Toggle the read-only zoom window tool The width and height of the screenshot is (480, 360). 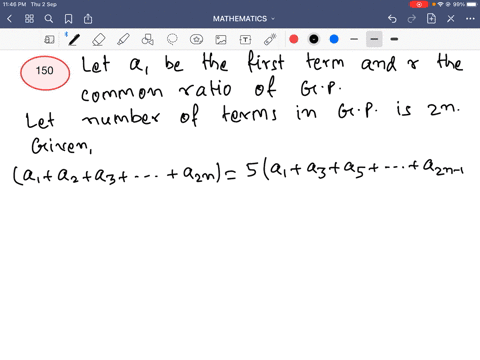[x=49, y=40]
